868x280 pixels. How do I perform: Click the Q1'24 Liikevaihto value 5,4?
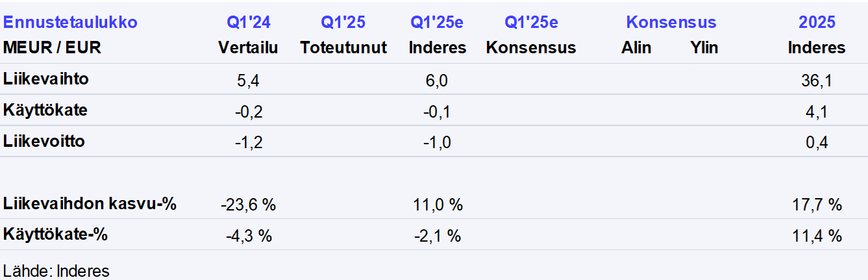248,81
